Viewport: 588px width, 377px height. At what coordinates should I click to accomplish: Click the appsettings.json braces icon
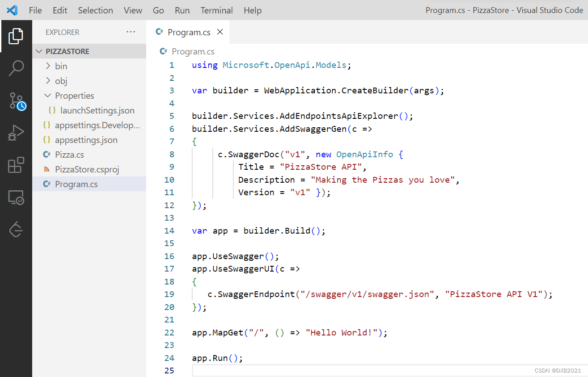pyautogui.click(x=47, y=140)
